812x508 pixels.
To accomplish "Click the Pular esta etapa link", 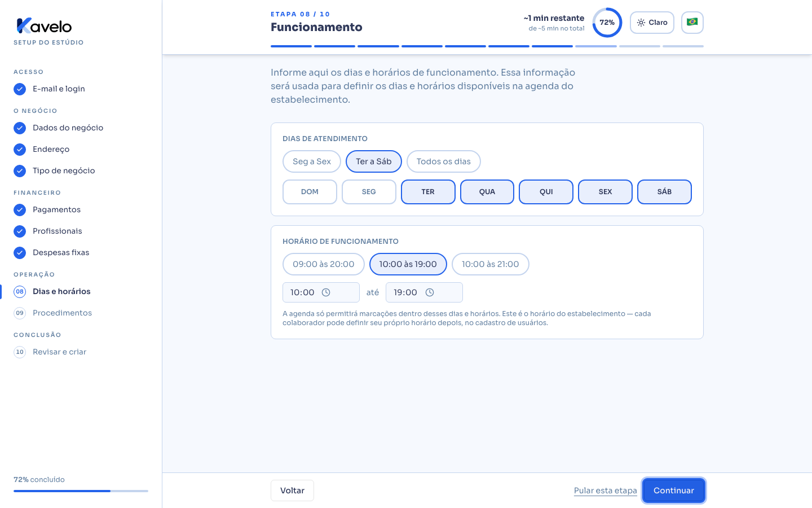I will (606, 491).
